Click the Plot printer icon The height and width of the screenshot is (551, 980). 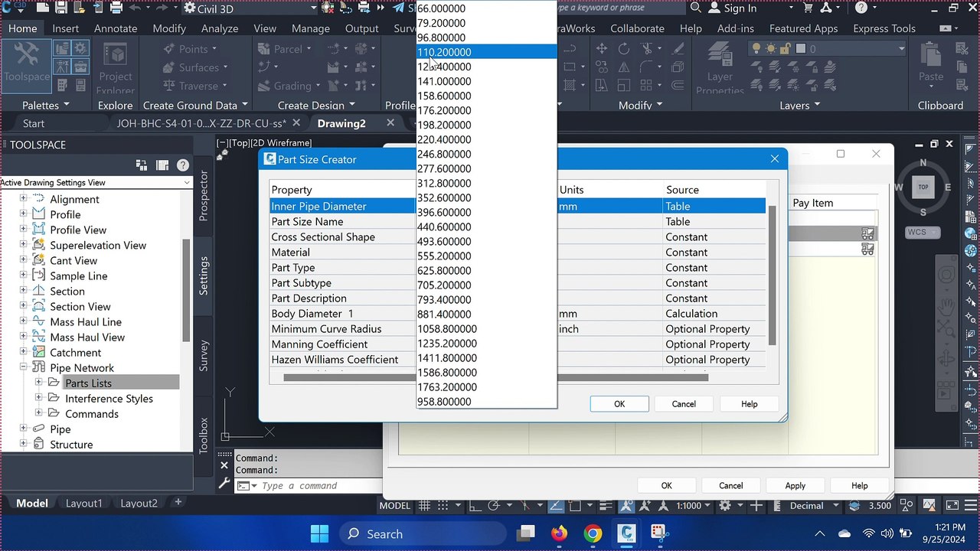pos(116,8)
